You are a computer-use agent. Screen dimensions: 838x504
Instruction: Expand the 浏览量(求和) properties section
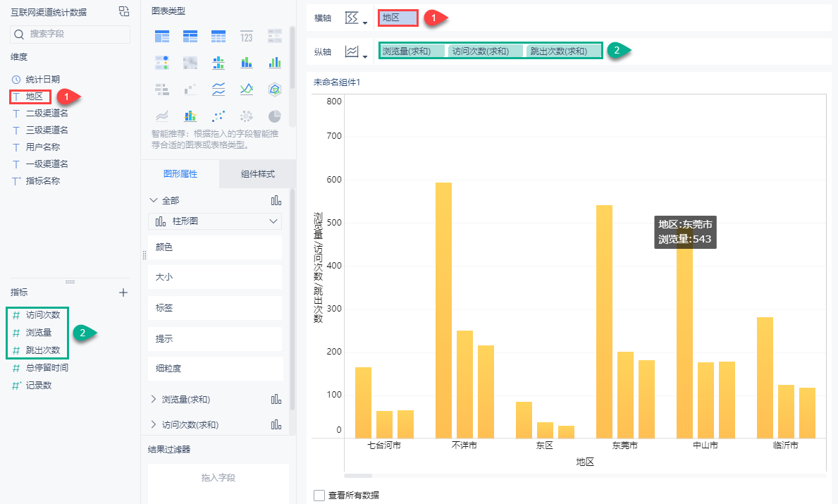coord(154,399)
